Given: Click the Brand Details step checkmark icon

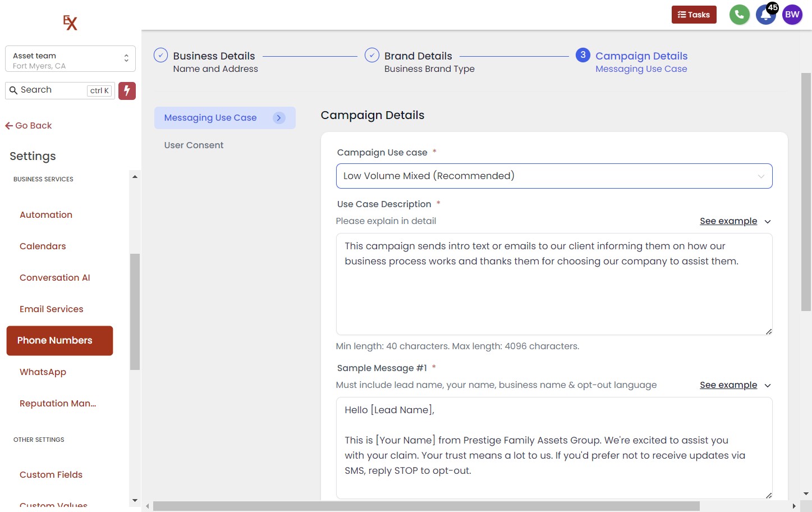Looking at the screenshot, I should click(372, 56).
